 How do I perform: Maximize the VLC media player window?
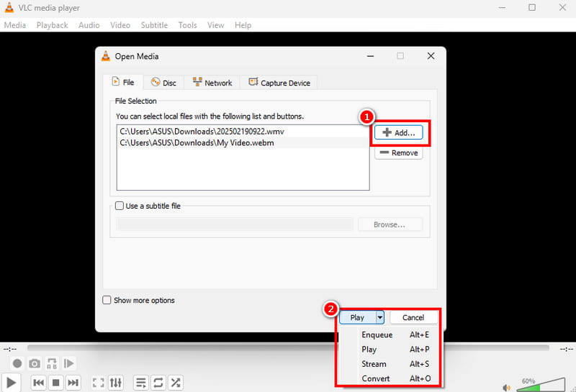pos(532,7)
